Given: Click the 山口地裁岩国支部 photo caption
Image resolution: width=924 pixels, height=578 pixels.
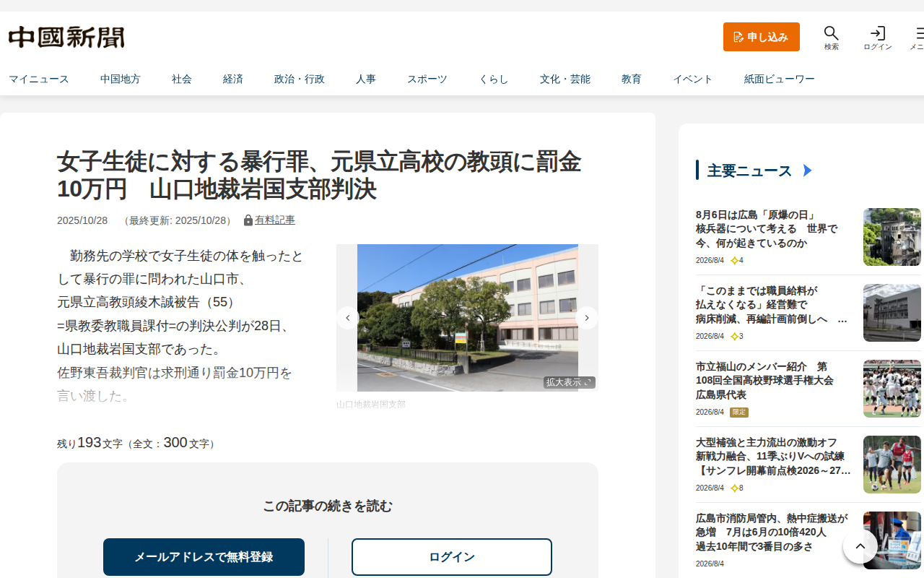Looking at the screenshot, I should [371, 405].
